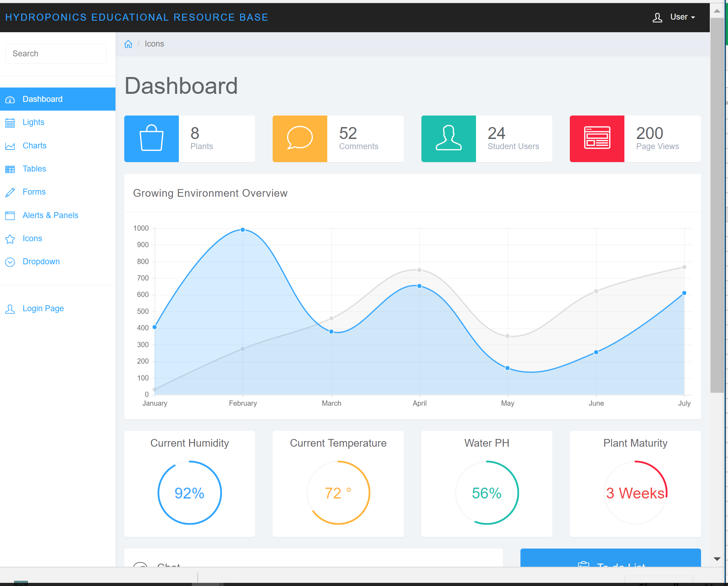Screen dimensions: 728x586
Task: Click the calendar icon beside Lights
Action: tap(10, 123)
